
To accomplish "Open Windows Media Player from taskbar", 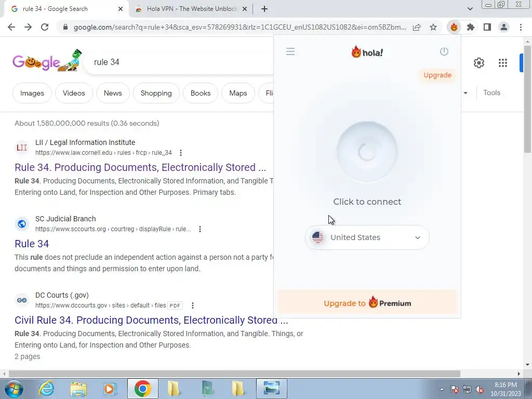I will coord(109,389).
